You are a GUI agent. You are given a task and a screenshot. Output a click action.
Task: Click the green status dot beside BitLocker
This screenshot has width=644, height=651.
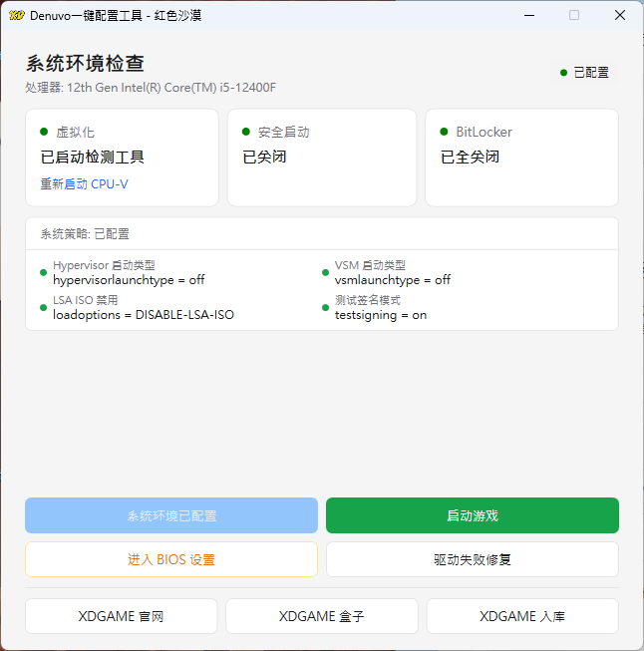point(444,132)
